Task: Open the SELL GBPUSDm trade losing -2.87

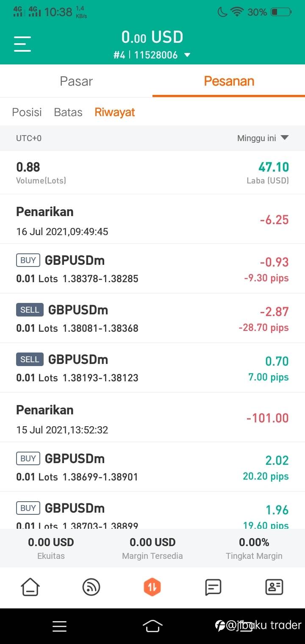Action: (152, 318)
